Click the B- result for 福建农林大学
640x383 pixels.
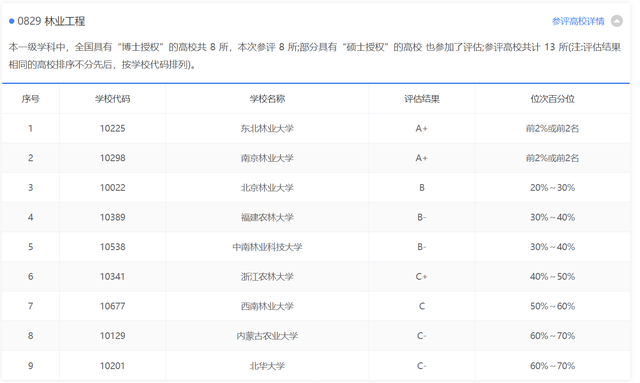(422, 217)
